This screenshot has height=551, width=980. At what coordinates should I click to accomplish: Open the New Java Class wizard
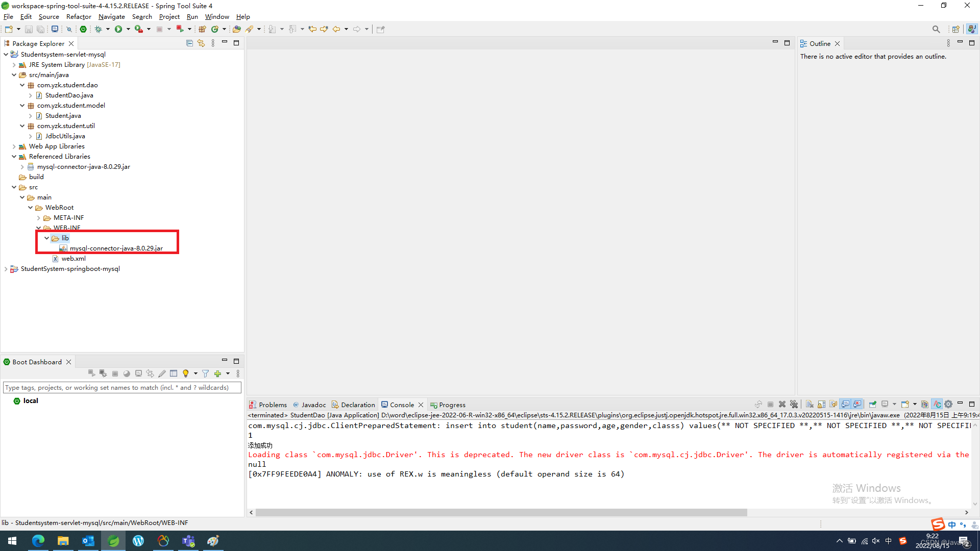pos(215,29)
